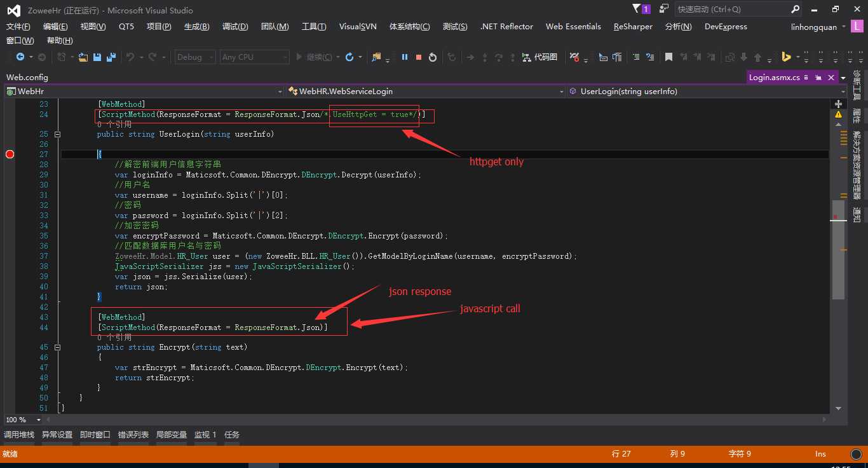Screen dimensions: 868x468
Task: Click the Navigate Backward arrow in toolbar
Action: [x=20, y=57]
